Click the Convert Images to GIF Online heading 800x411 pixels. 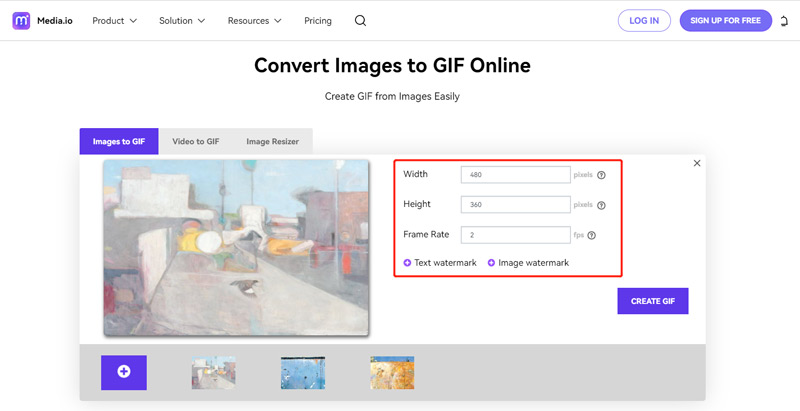click(x=392, y=65)
